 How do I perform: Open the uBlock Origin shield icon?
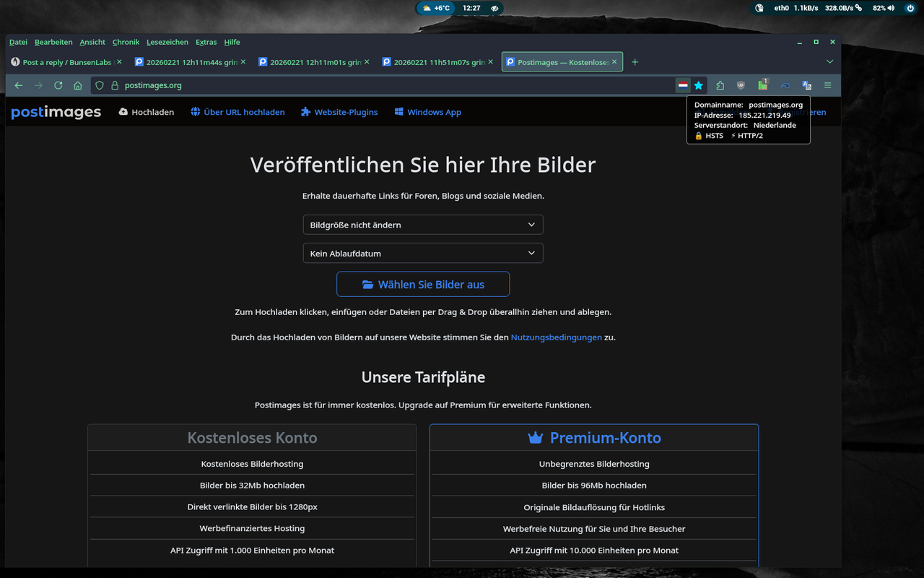(x=741, y=85)
